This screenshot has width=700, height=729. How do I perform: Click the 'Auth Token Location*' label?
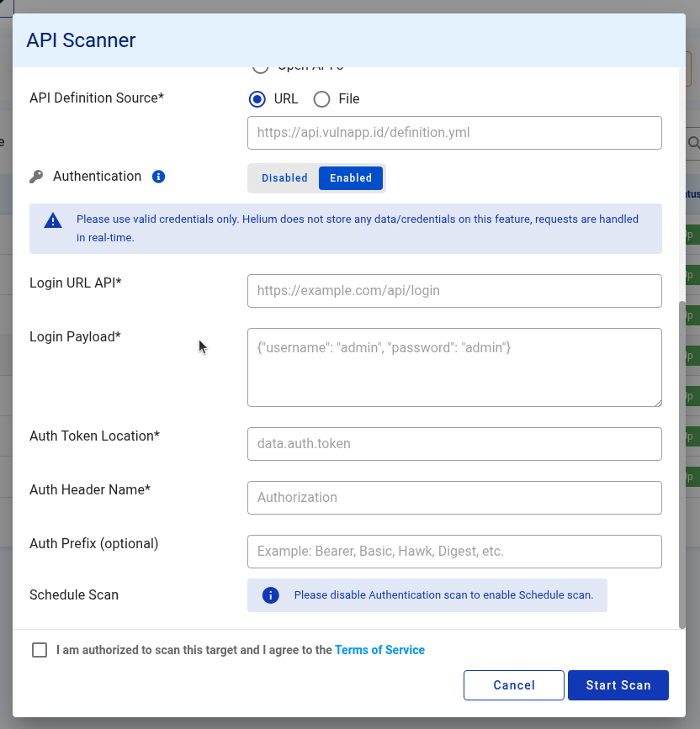click(94, 436)
